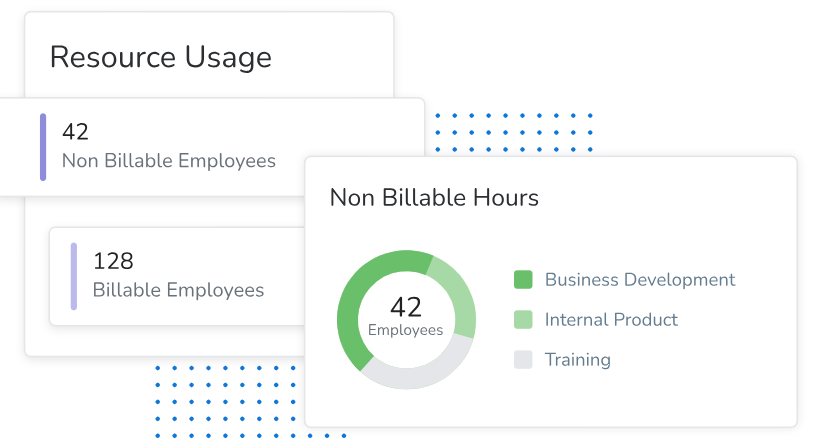Image resolution: width=820 pixels, height=448 pixels.
Task: Click the Internal Product light green swatch
Action: coord(523,319)
